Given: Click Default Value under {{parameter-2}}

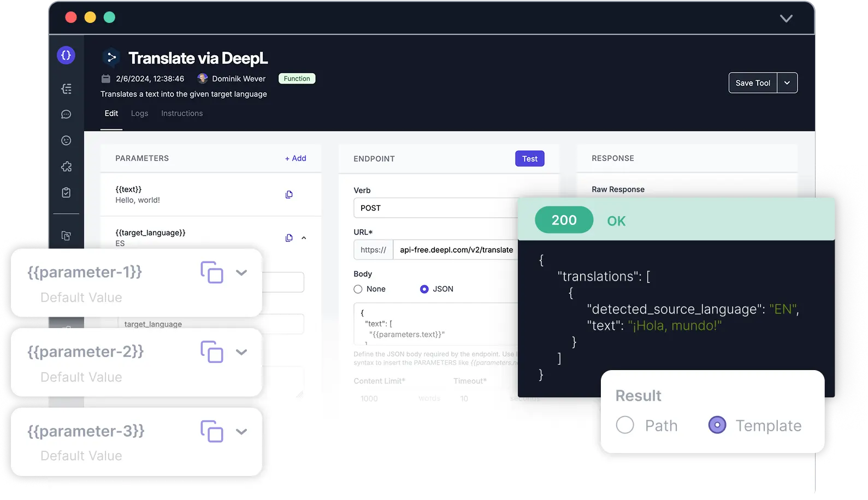Looking at the screenshot, I should [x=81, y=377].
